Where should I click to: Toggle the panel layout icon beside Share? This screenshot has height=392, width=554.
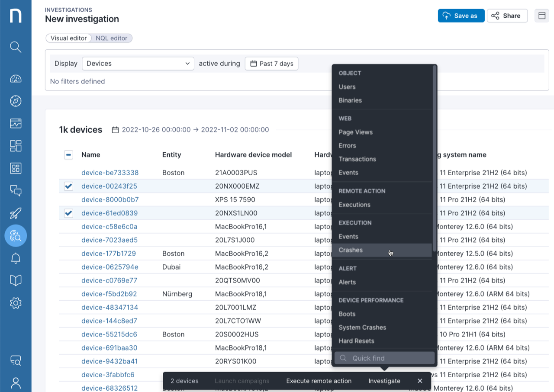tap(542, 16)
